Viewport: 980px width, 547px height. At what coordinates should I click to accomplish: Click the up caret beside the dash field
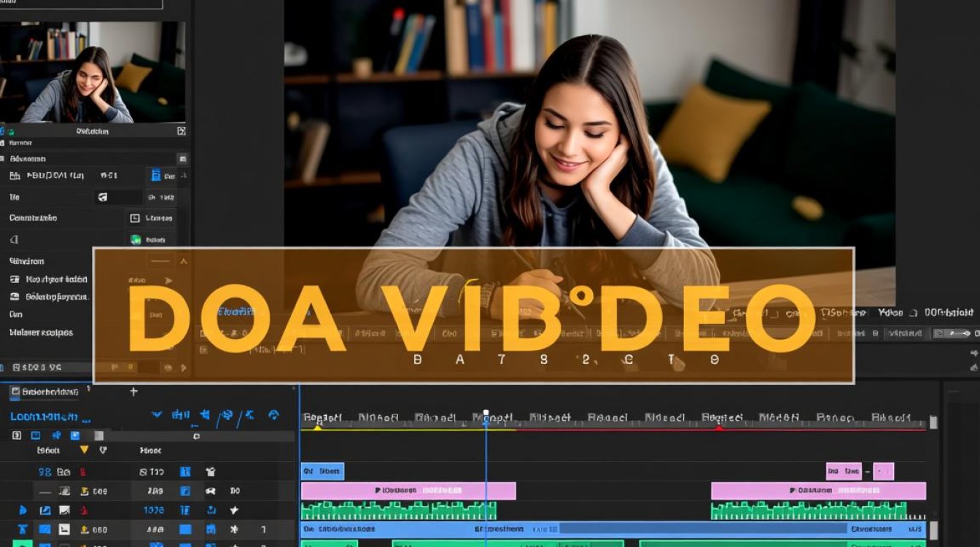point(184,261)
